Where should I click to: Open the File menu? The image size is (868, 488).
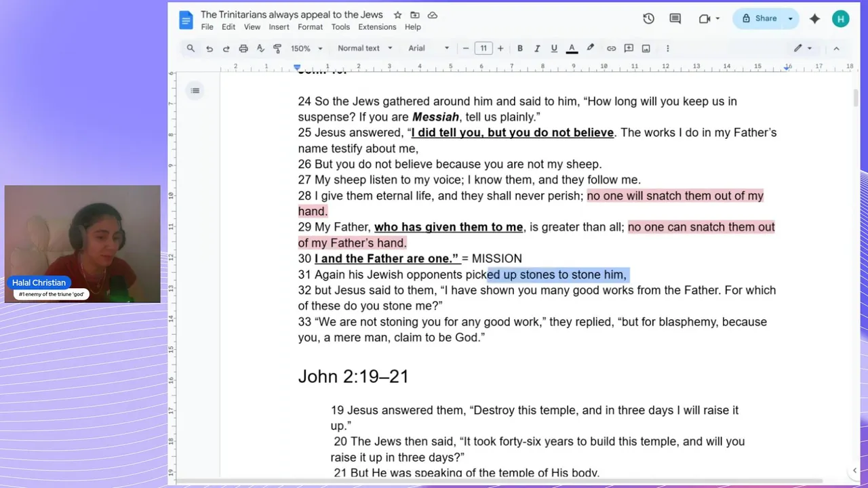tap(207, 27)
